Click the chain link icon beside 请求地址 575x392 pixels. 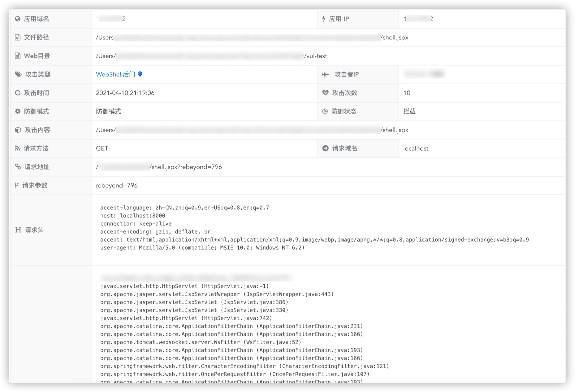pos(18,167)
